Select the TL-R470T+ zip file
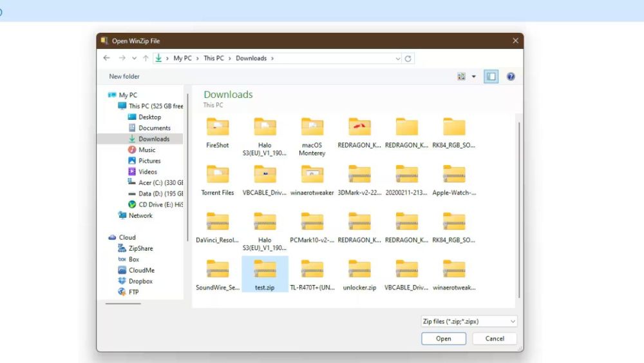The width and height of the screenshot is (644, 363). (x=312, y=275)
